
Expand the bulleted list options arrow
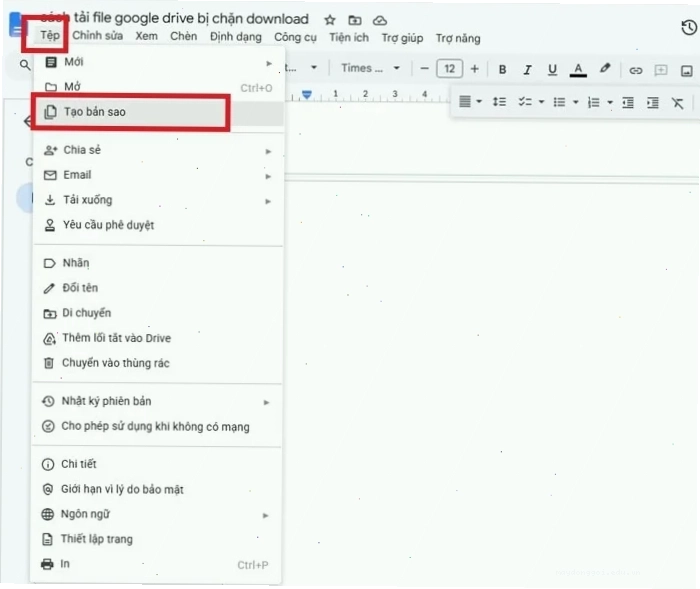pos(575,102)
